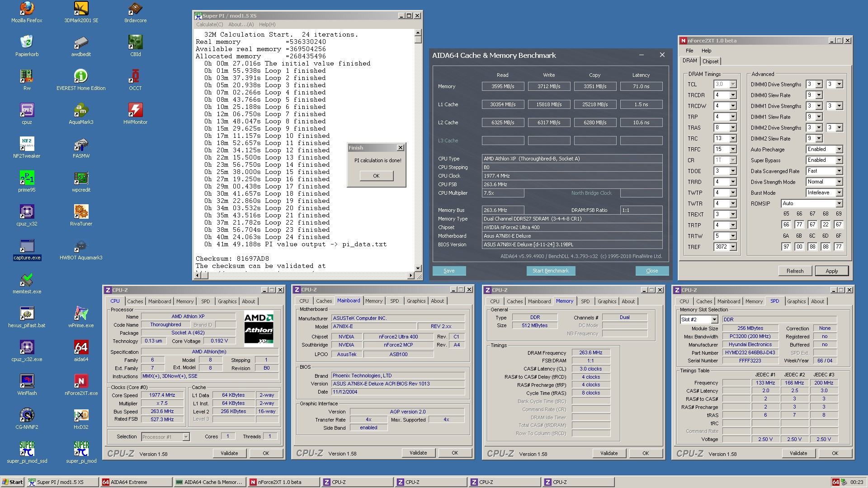Open HWBOT Aquamark3 desktop icon

coord(81,249)
